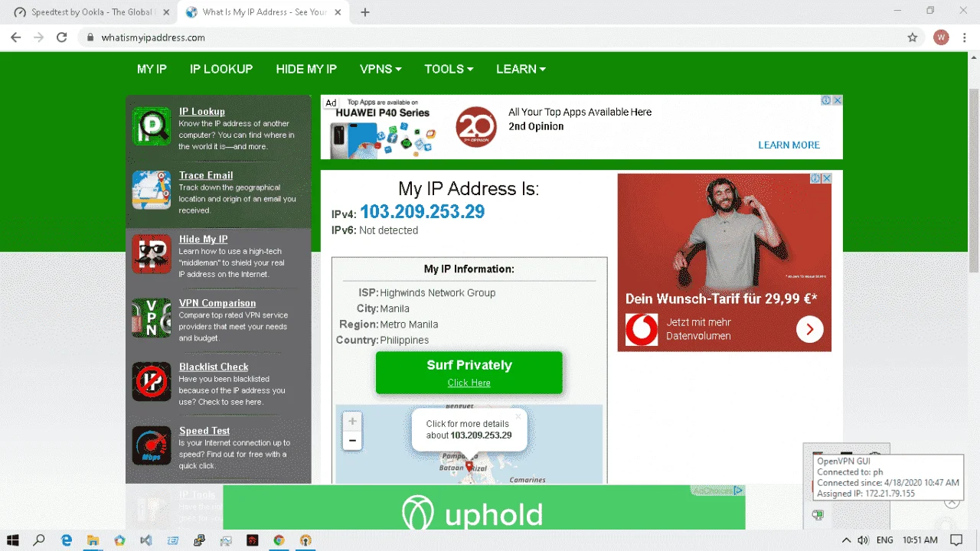Image resolution: width=980 pixels, height=551 pixels.
Task: Switch to Chrome in the taskbar
Action: tap(279, 540)
